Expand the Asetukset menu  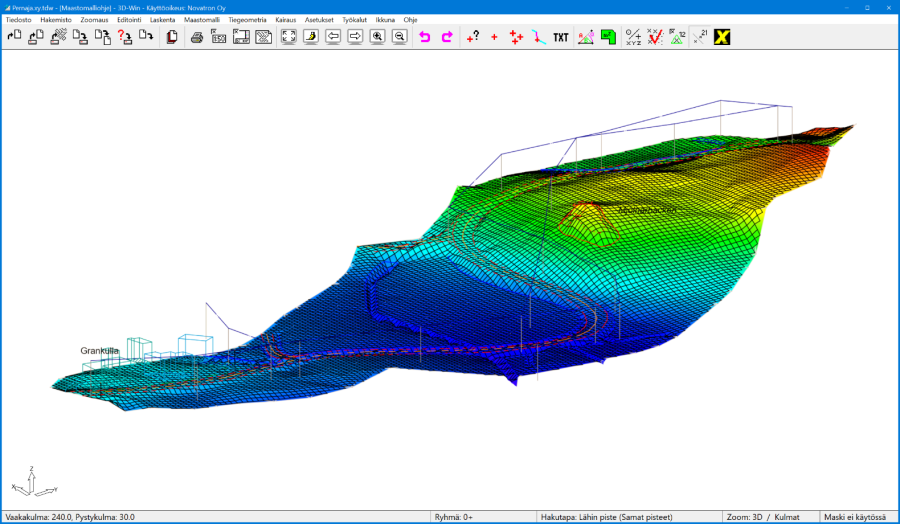pyautogui.click(x=317, y=19)
